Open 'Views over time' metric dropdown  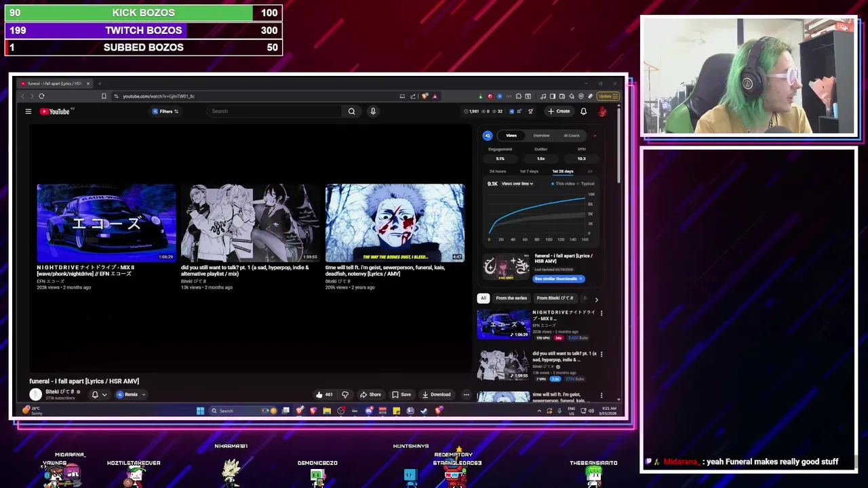[517, 184]
